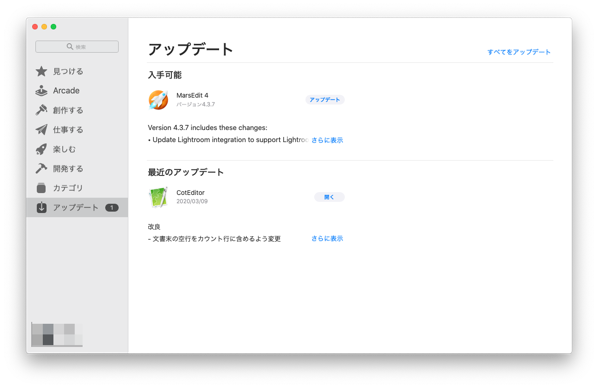Click the "Update Lightroom integration" changelog line

point(228,140)
